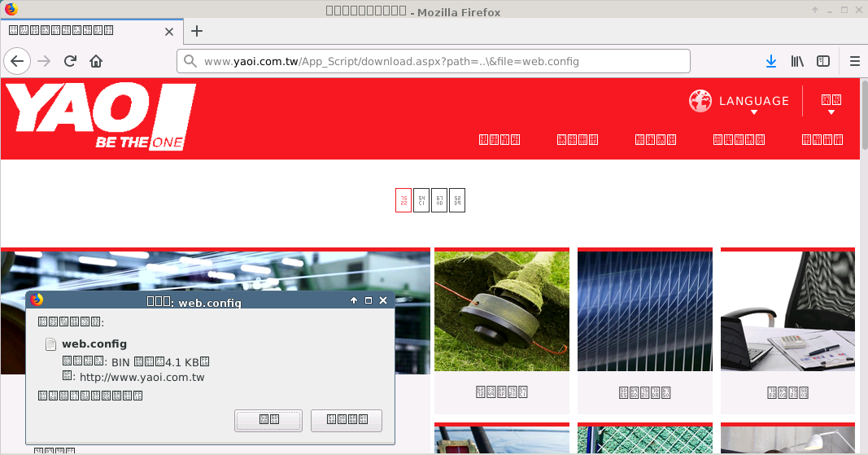Open the office chair product image

787,311
